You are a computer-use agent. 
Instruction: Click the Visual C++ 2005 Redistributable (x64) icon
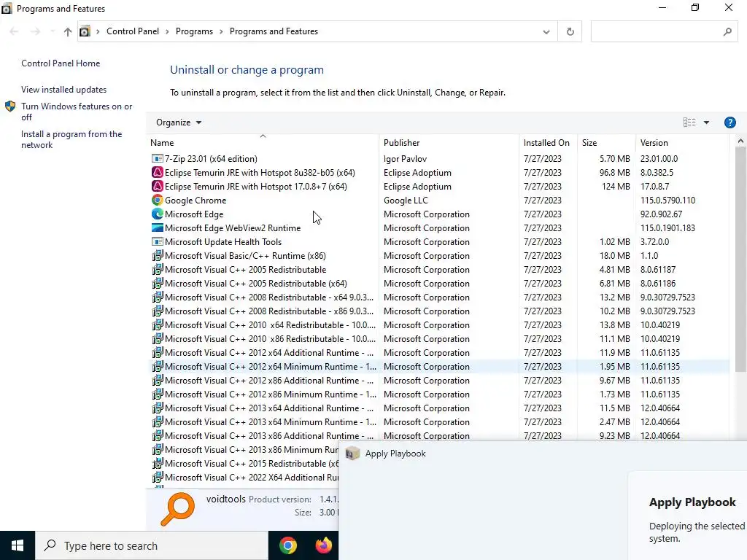pyautogui.click(x=158, y=283)
